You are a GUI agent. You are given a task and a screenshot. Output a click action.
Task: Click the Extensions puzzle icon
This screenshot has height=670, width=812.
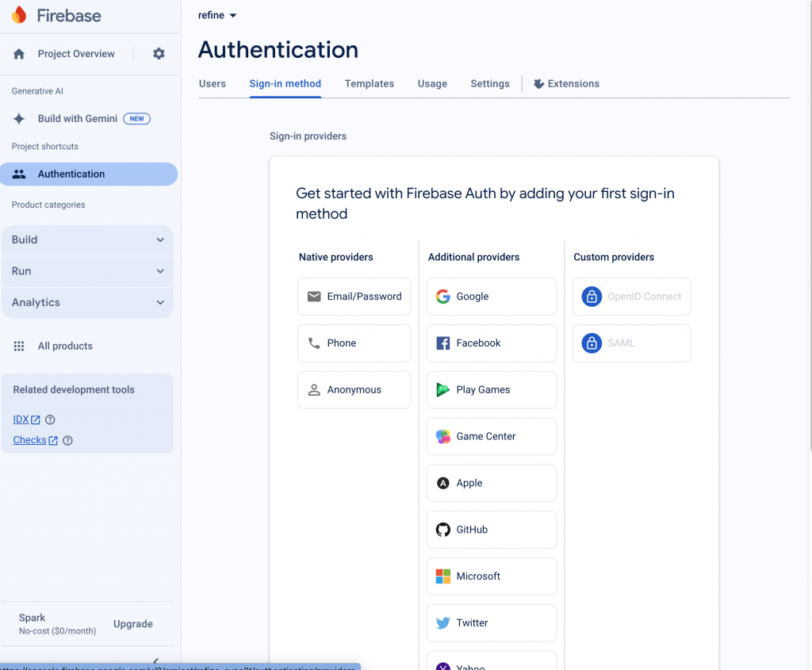pyautogui.click(x=538, y=83)
